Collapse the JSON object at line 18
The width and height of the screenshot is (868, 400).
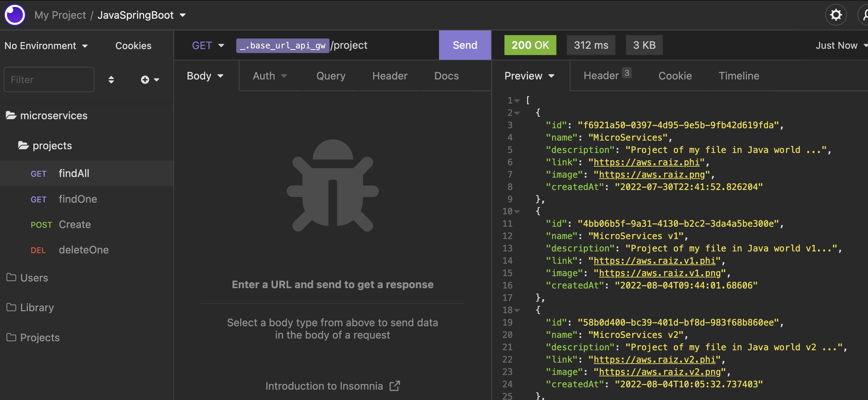(517, 310)
